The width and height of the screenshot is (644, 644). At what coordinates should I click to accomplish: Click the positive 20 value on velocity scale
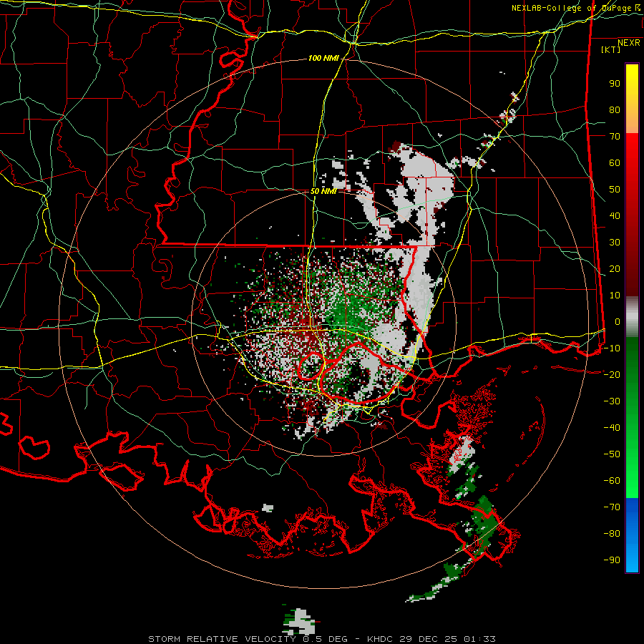pos(615,268)
